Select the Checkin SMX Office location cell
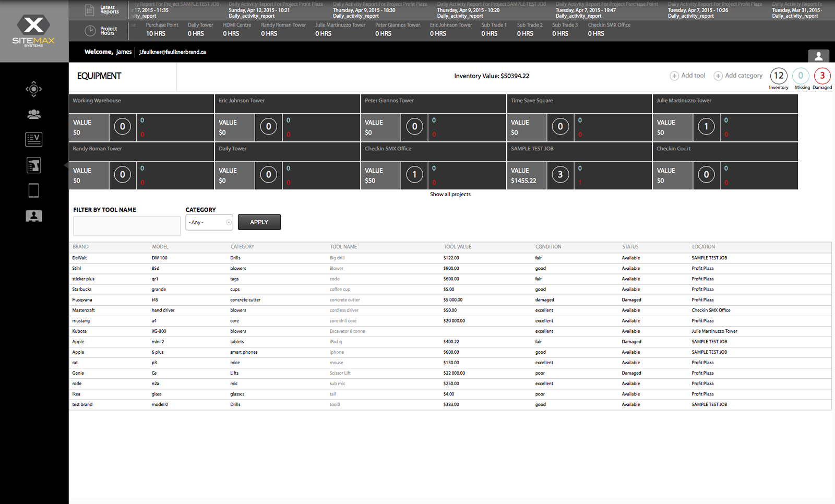 tap(711, 310)
